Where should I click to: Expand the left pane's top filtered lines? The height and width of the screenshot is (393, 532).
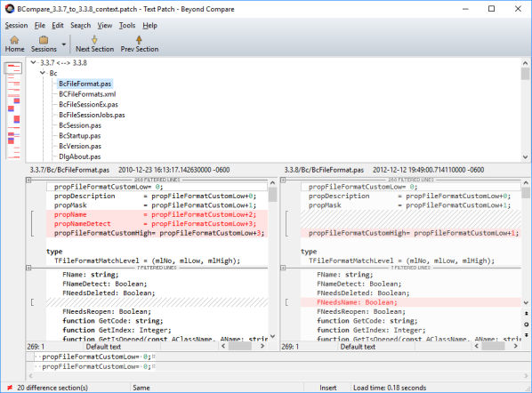click(28, 180)
